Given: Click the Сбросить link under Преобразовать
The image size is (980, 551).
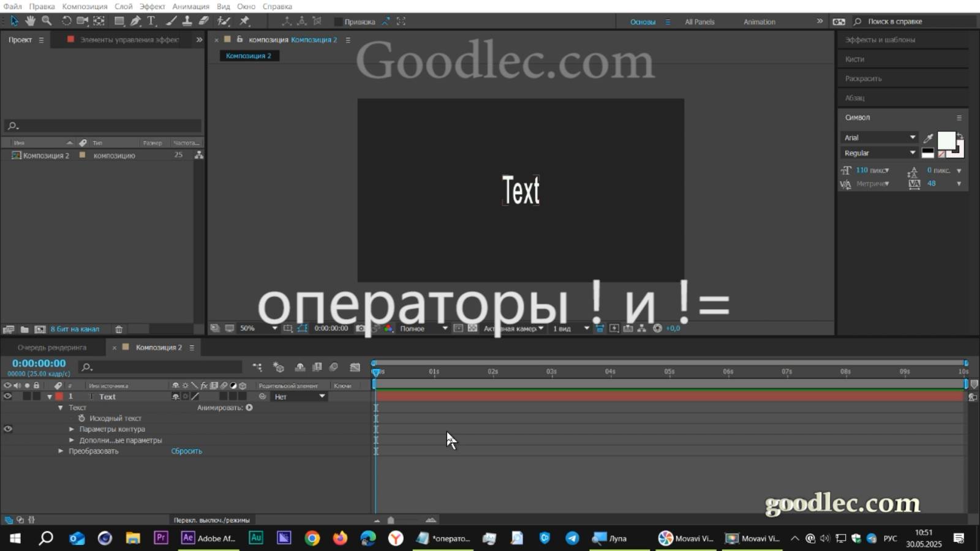Looking at the screenshot, I should click(x=186, y=451).
